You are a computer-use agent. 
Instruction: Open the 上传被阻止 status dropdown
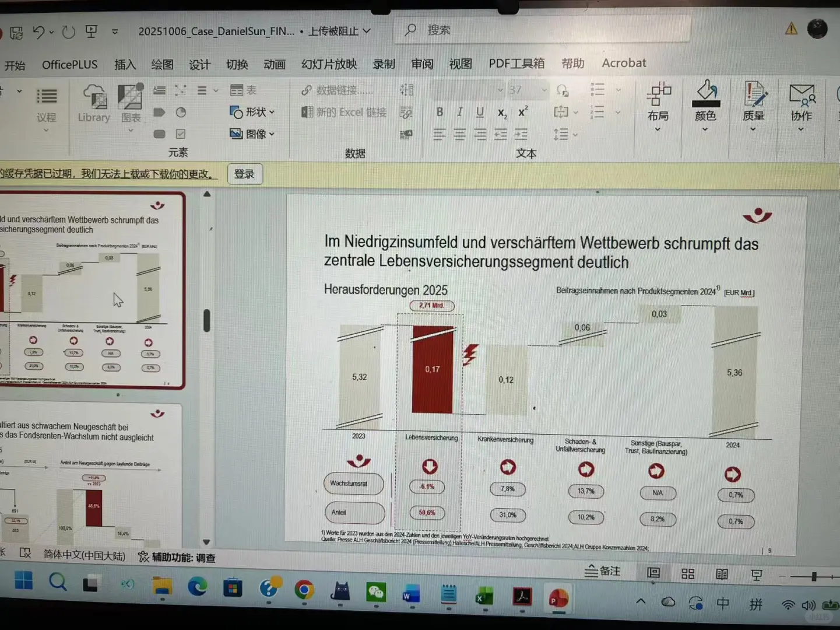point(339,31)
